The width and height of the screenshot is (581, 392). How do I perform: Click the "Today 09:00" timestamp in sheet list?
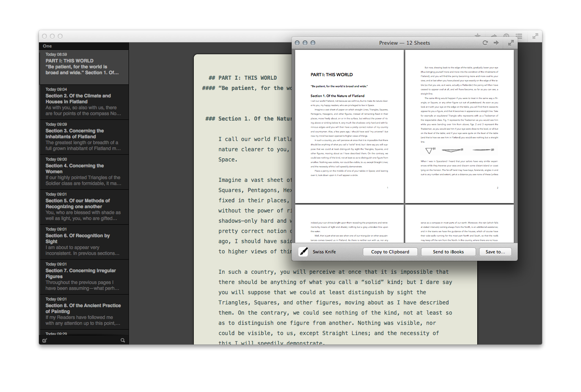(56, 159)
